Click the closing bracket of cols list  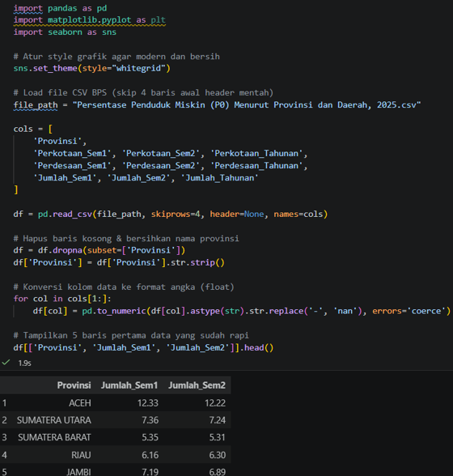tap(16, 190)
